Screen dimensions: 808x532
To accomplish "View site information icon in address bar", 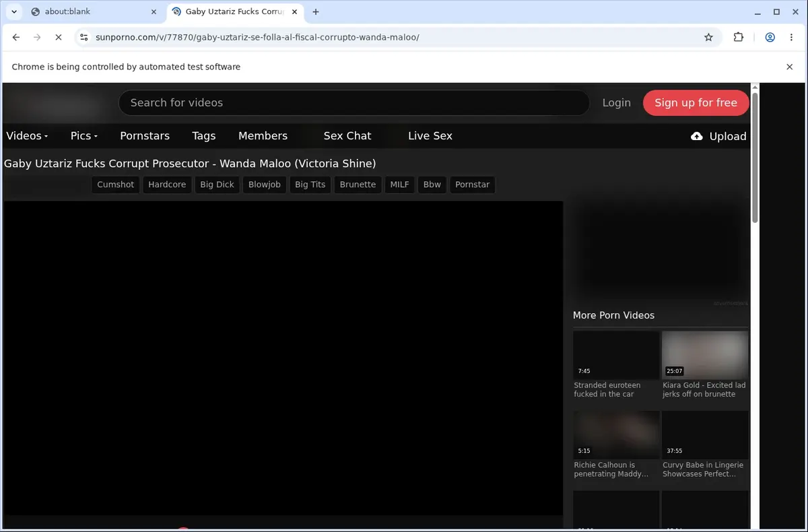I will 83,37.
